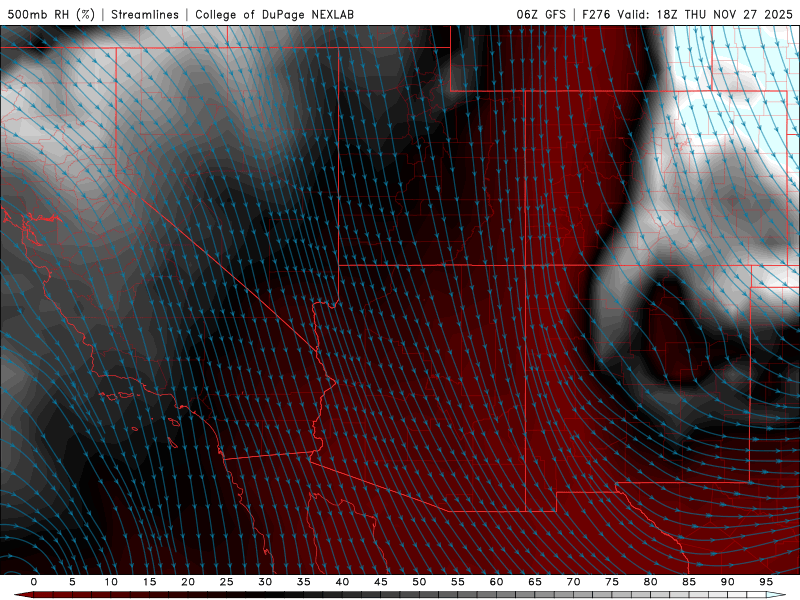Click the "95" label on the color scale
This screenshot has height=600, width=800.
tap(766, 582)
